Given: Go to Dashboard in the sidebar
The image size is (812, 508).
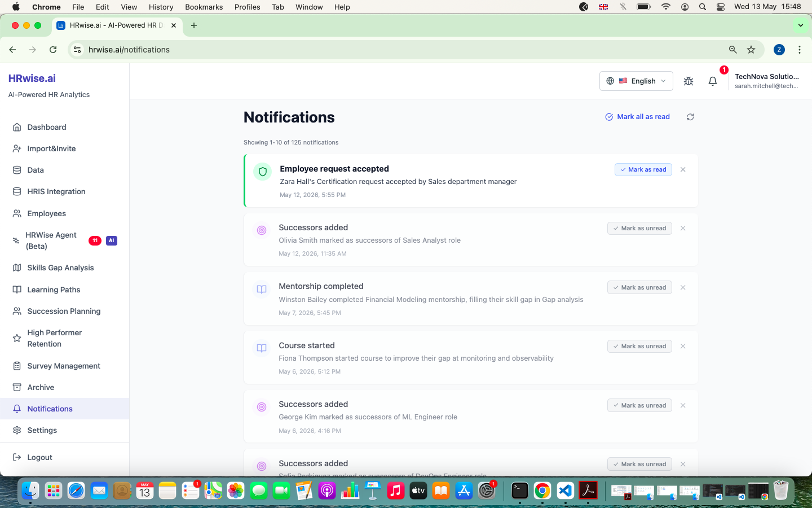Looking at the screenshot, I should pyautogui.click(x=64, y=127).
